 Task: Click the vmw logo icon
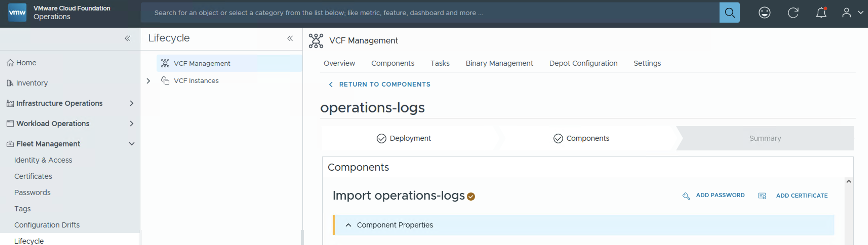tap(17, 12)
